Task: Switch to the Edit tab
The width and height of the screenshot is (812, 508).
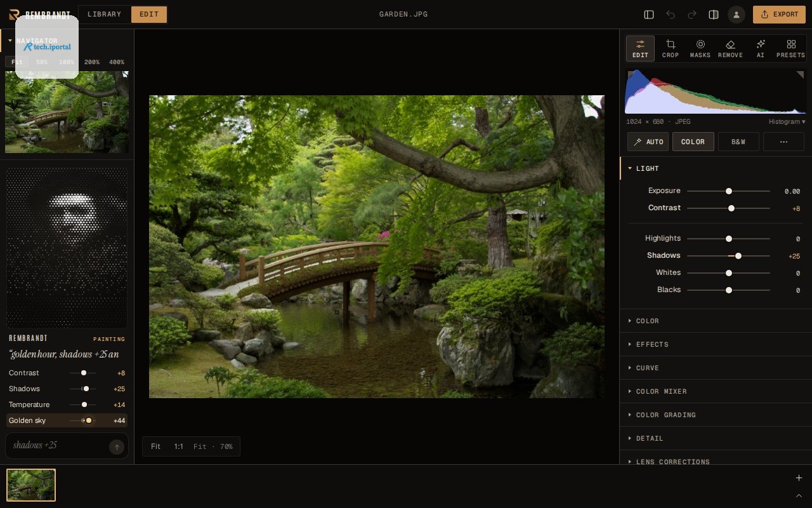Action: tap(149, 15)
